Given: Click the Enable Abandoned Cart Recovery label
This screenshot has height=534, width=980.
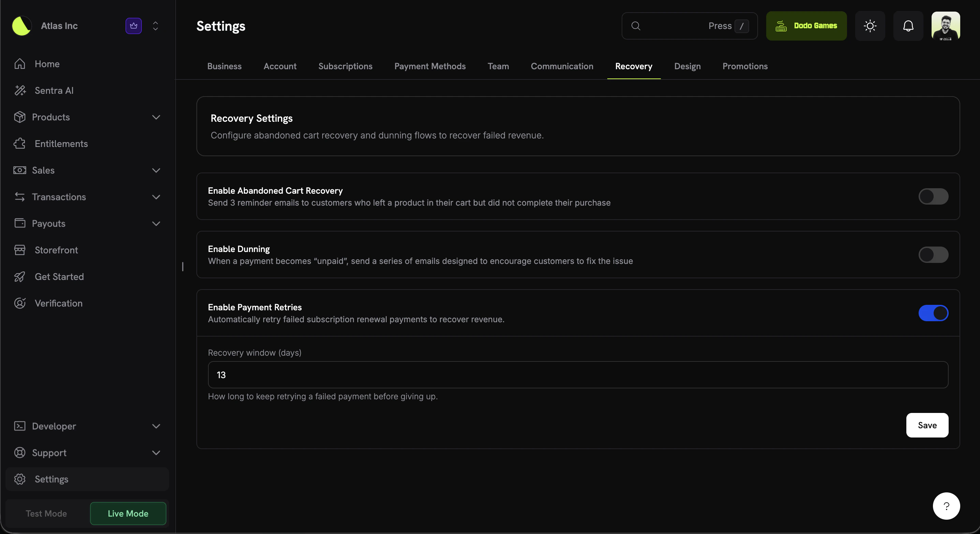Looking at the screenshot, I should coord(275,191).
